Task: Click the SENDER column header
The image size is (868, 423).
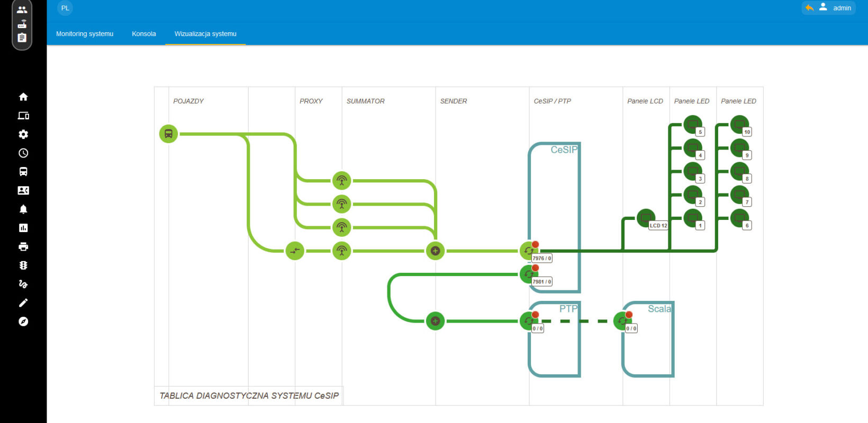Action: tap(454, 101)
